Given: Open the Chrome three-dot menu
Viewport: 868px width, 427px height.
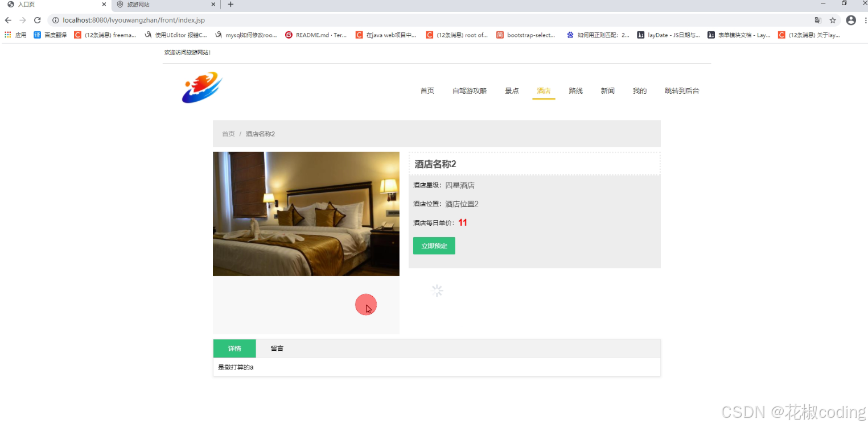Looking at the screenshot, I should click(x=865, y=20).
